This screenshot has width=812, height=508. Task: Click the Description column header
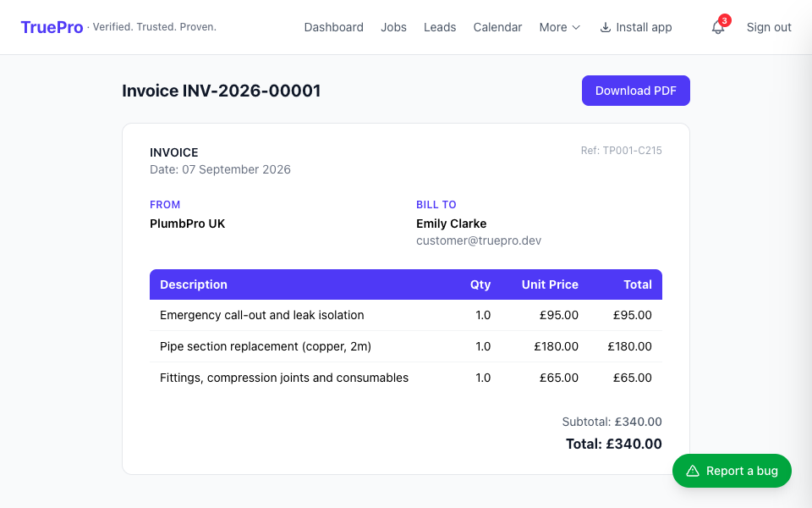pyautogui.click(x=194, y=284)
